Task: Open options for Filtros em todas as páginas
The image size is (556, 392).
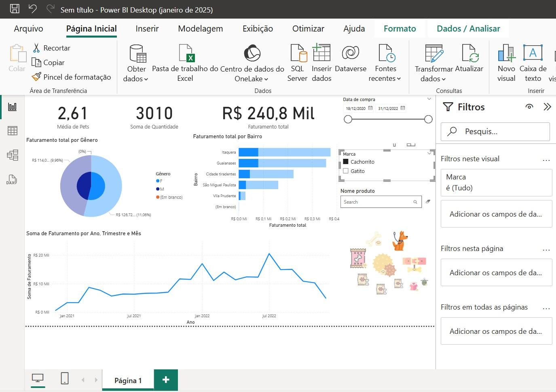Action: pos(546,308)
